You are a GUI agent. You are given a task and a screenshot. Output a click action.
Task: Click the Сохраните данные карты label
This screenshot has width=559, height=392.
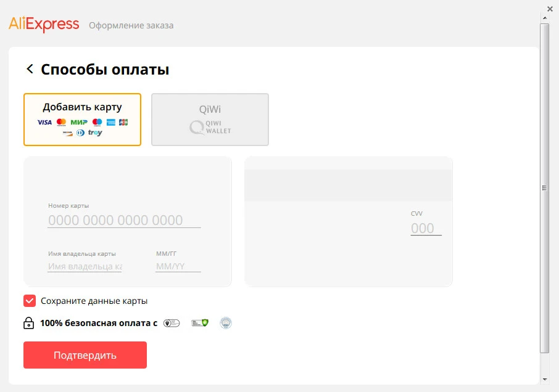94,301
